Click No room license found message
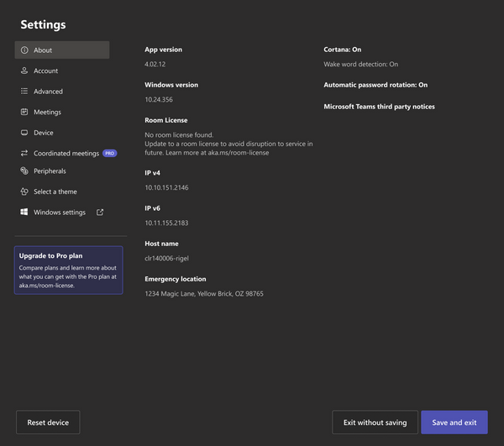Viewport: 504px width, 446px height. (x=179, y=135)
